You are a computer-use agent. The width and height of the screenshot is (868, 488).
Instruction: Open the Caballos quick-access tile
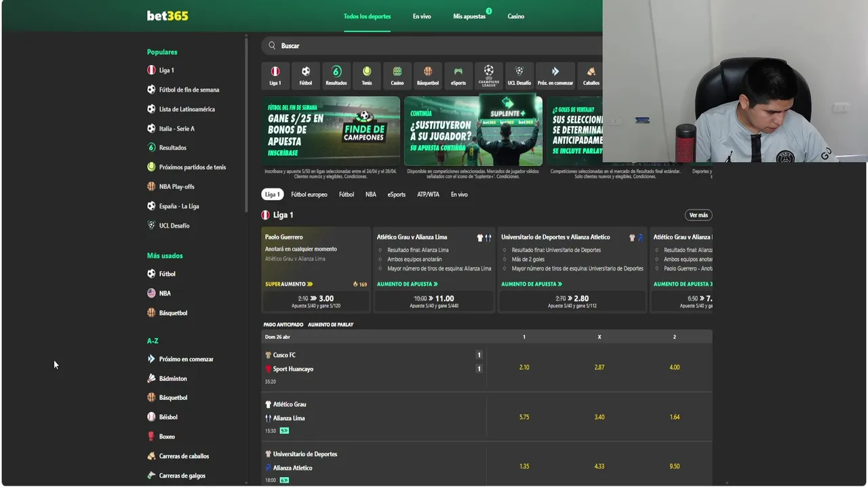(591, 75)
